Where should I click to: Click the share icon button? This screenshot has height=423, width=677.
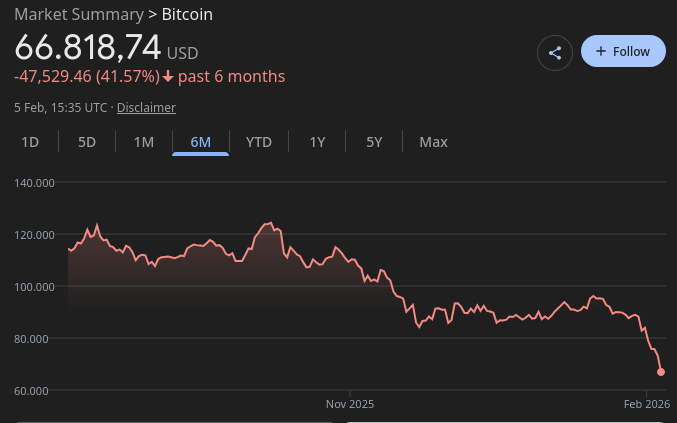coord(555,52)
